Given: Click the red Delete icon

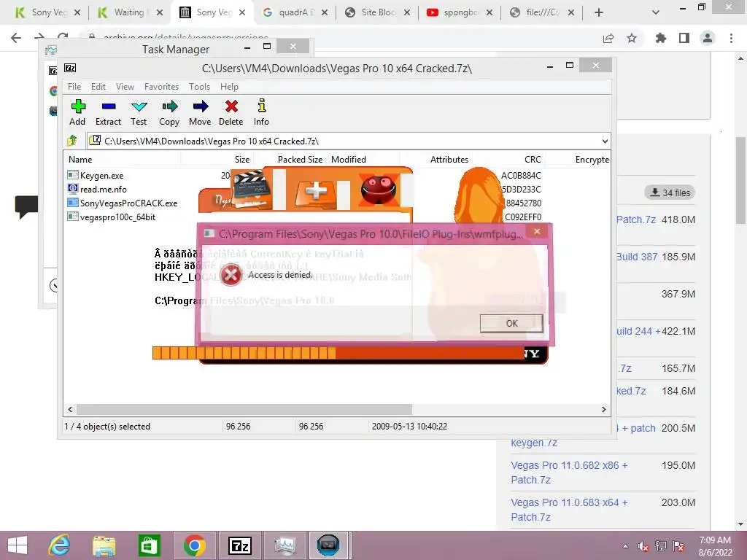Looking at the screenshot, I should pos(231,112).
